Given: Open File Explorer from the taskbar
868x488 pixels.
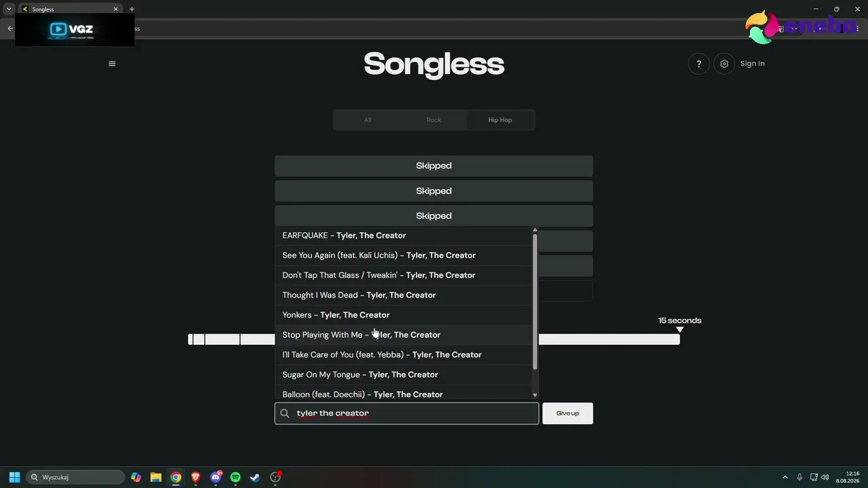Looking at the screenshot, I should [x=156, y=477].
